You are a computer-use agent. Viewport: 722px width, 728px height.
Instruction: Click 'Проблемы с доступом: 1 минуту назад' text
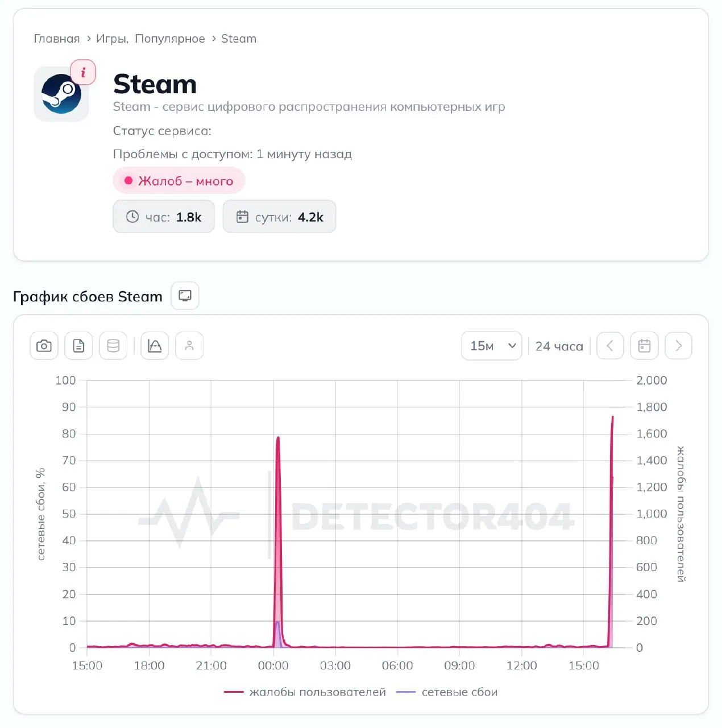coord(233,154)
